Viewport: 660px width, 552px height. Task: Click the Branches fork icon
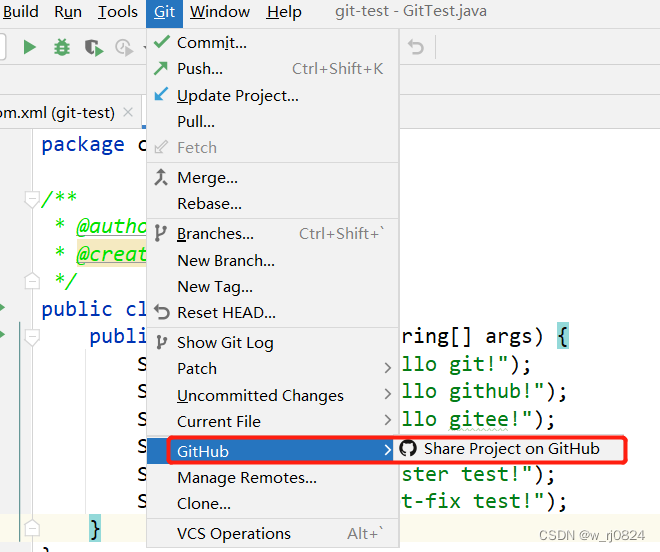[x=160, y=233]
